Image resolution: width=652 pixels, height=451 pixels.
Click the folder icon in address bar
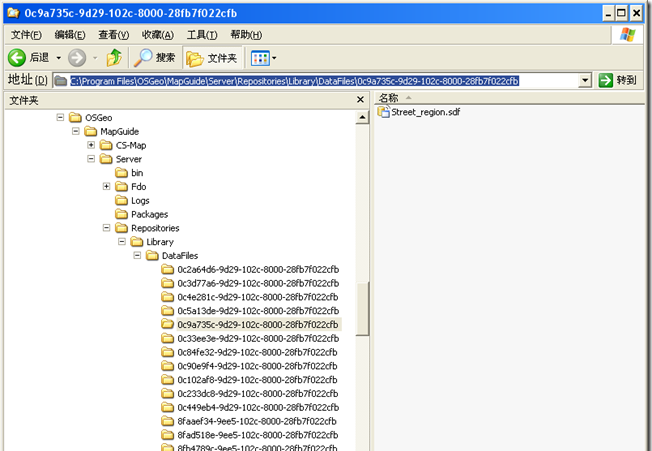tap(61, 81)
